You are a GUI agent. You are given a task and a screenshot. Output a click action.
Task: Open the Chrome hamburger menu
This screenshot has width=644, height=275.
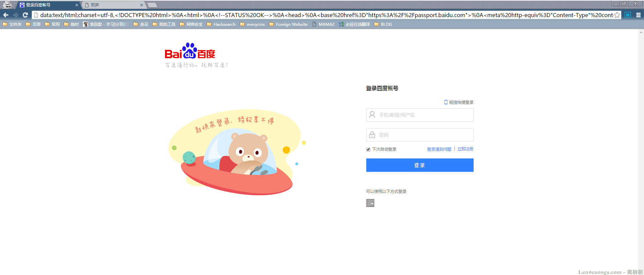coord(638,15)
